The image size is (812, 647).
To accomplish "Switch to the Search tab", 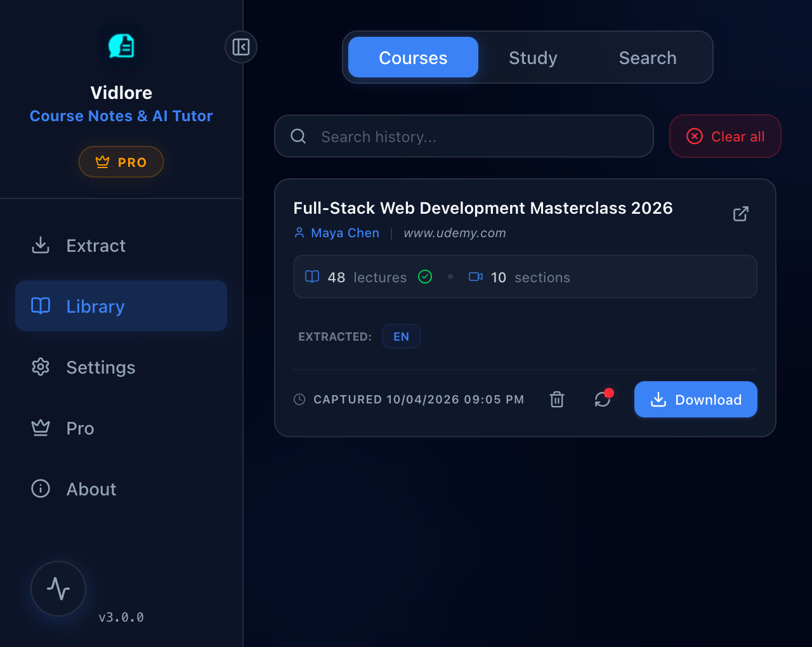I will [x=648, y=57].
